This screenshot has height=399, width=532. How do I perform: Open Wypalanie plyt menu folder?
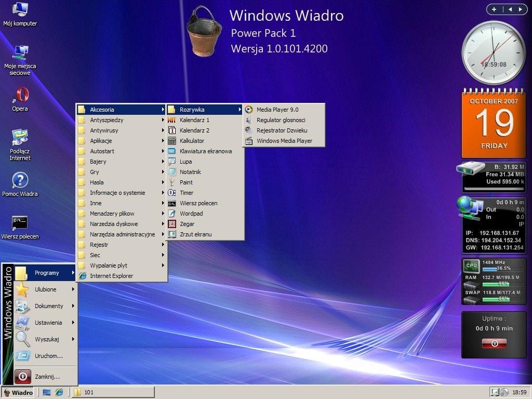pos(122,265)
